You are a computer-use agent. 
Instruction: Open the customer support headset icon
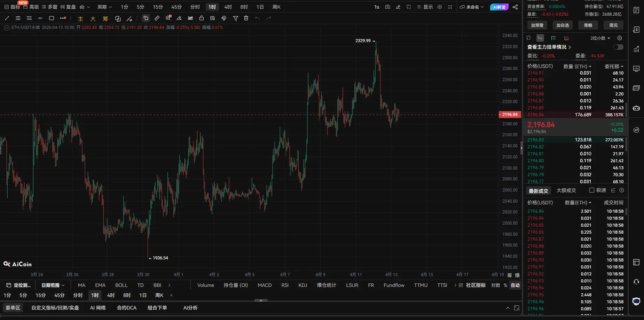click(x=636, y=281)
